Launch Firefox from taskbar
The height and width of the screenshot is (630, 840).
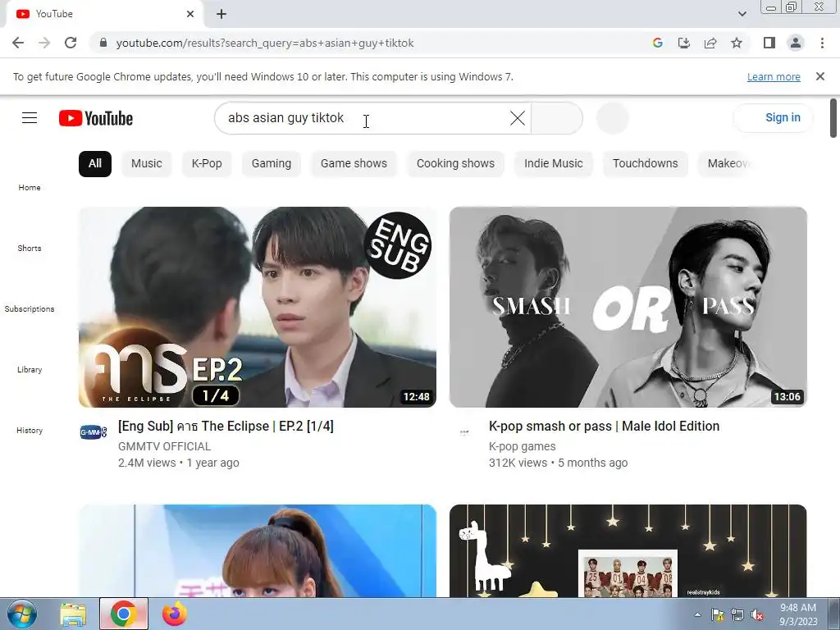pos(175,614)
